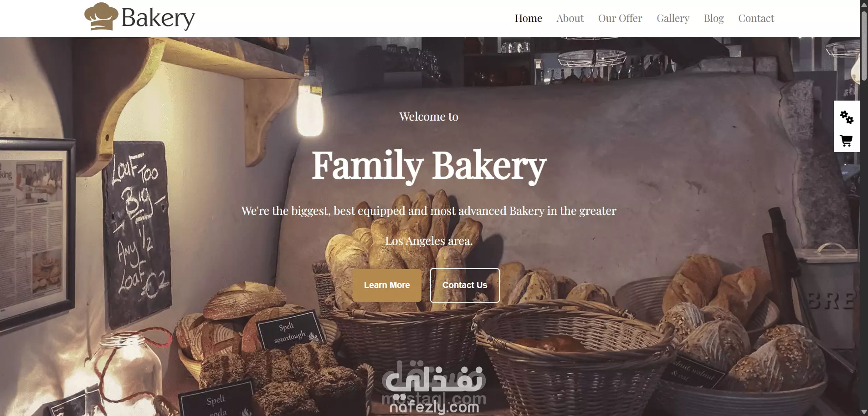The width and height of the screenshot is (868, 416).
Task: Open the Our Offer menu item
Action: pyautogui.click(x=620, y=18)
